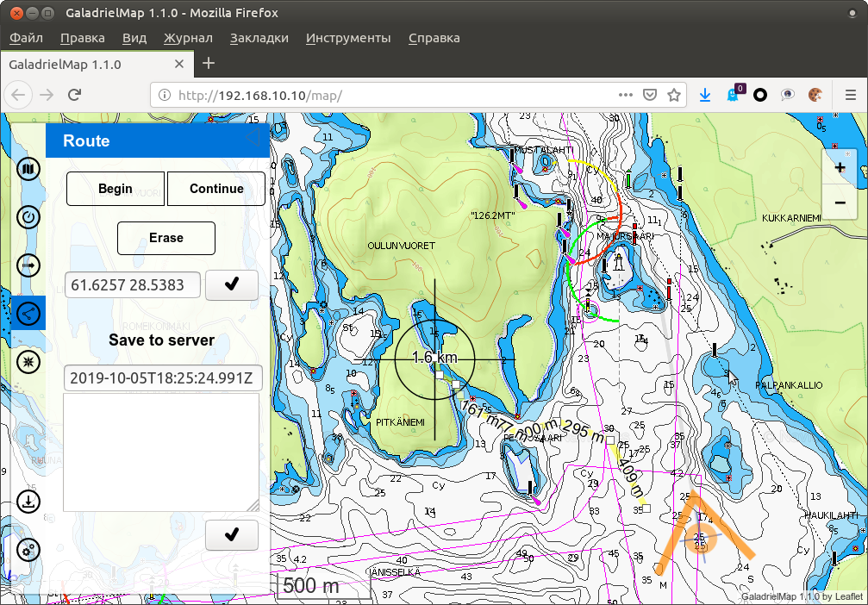Bookmark this page with the star

tap(674, 95)
